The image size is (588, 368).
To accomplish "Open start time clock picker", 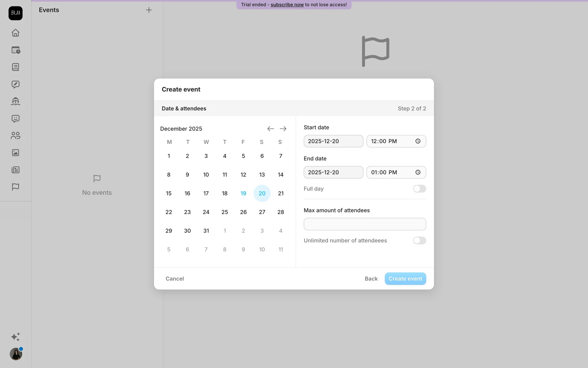I will (418, 141).
